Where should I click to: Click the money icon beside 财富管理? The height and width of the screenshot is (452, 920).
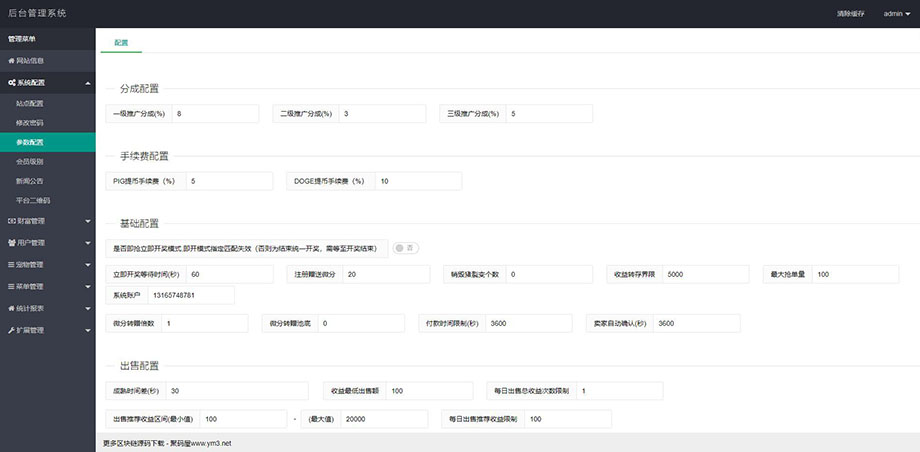click(12, 221)
